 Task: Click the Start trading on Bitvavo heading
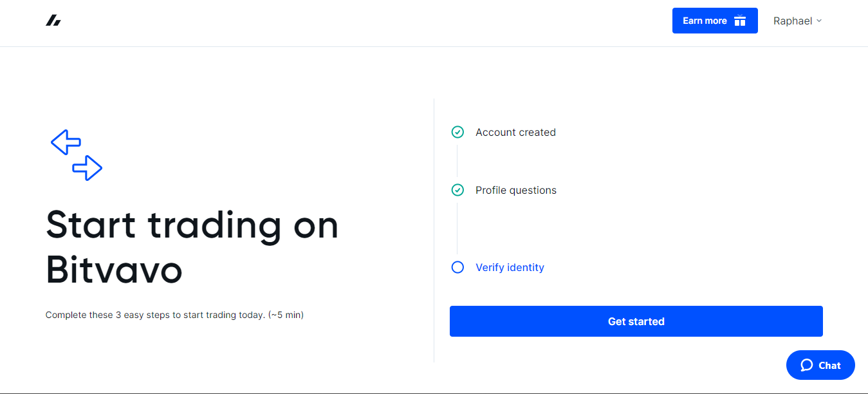(192, 247)
